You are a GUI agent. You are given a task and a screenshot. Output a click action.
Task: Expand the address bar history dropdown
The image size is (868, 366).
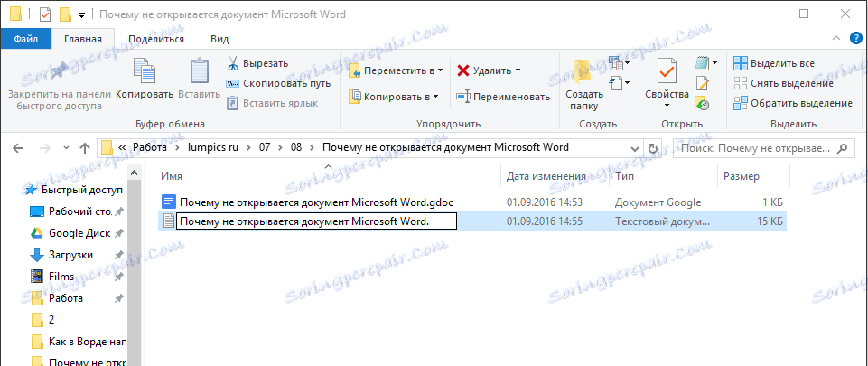pyautogui.click(x=634, y=148)
